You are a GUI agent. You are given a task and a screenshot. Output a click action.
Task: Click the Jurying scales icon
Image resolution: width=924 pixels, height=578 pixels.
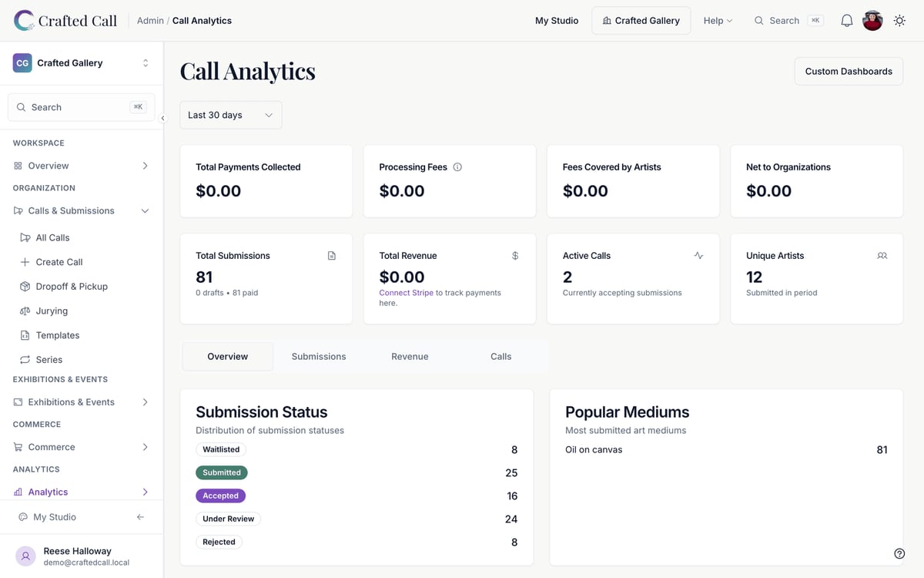tap(25, 311)
